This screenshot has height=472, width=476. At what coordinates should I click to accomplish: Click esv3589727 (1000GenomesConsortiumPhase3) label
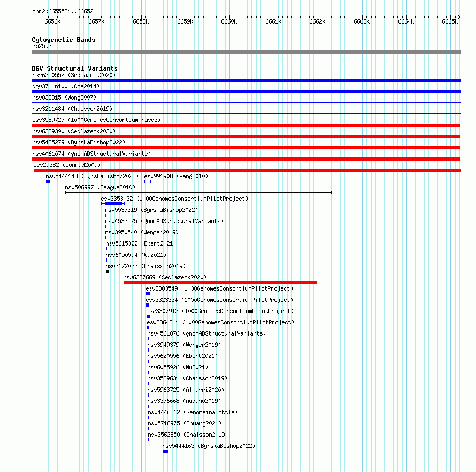pos(96,120)
